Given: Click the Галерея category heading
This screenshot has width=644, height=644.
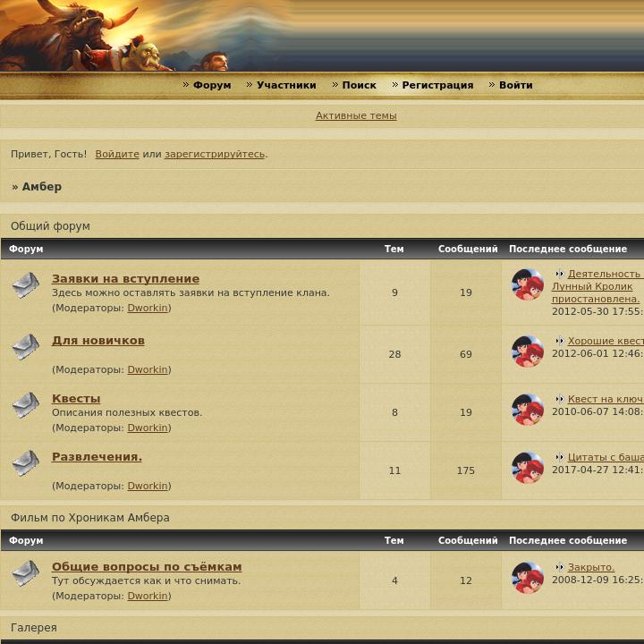Looking at the screenshot, I should tap(34, 628).
